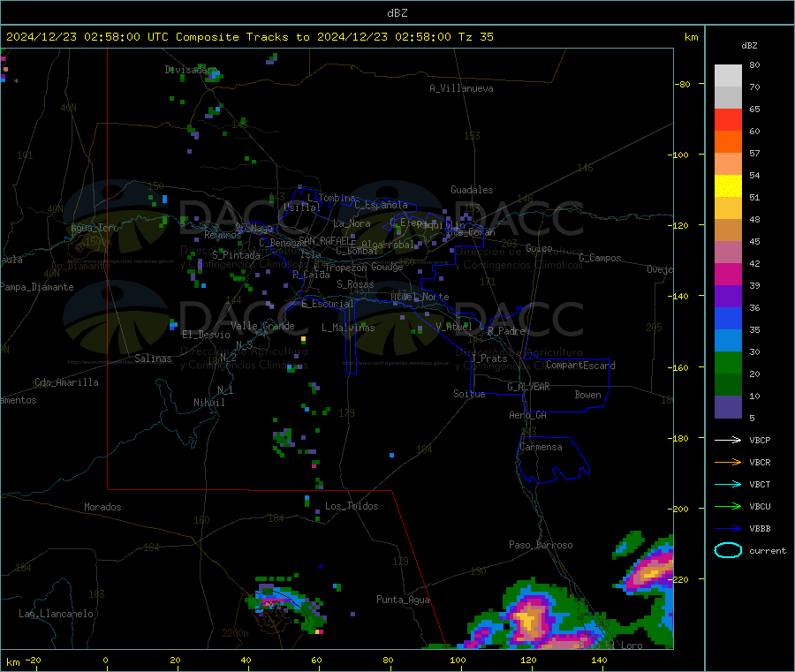The image size is (795, 672).
Task: Click the 'A_Villanueva' map label
Action: pyautogui.click(x=461, y=88)
